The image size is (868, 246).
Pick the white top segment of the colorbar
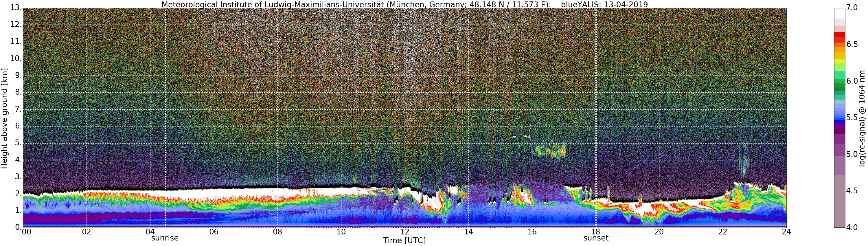point(840,13)
